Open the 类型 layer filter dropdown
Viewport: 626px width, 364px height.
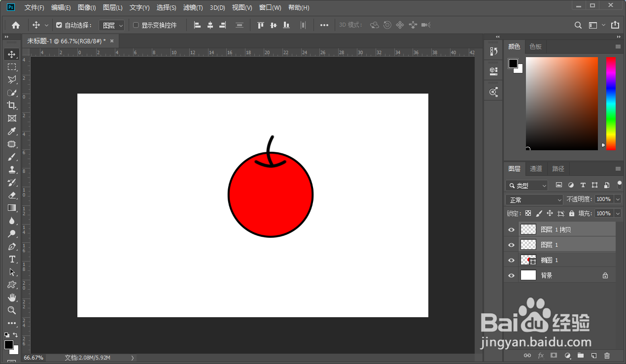pyautogui.click(x=527, y=186)
